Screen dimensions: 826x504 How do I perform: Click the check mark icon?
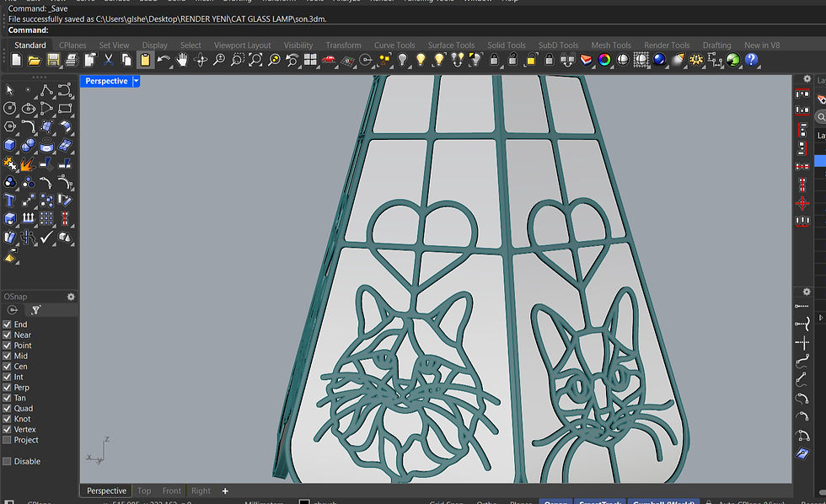(x=46, y=237)
